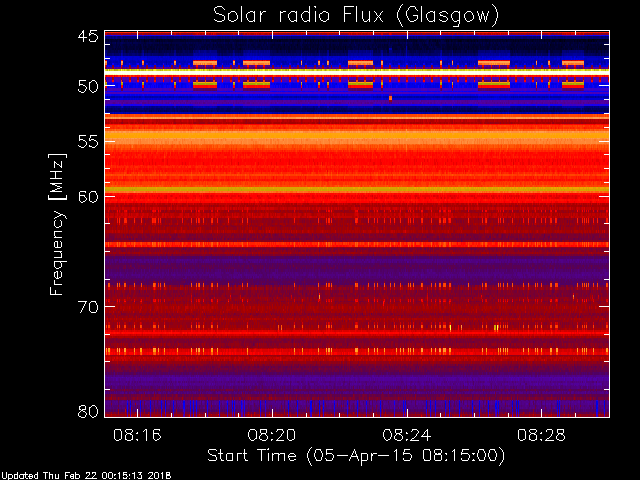Click the isolated orange spot near 08:23 at 51 MHz

[x=391, y=98]
